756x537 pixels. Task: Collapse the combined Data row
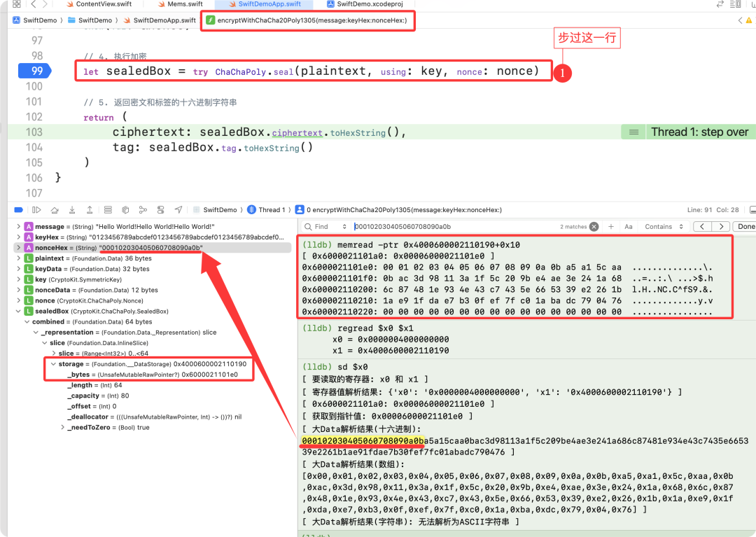point(27,322)
